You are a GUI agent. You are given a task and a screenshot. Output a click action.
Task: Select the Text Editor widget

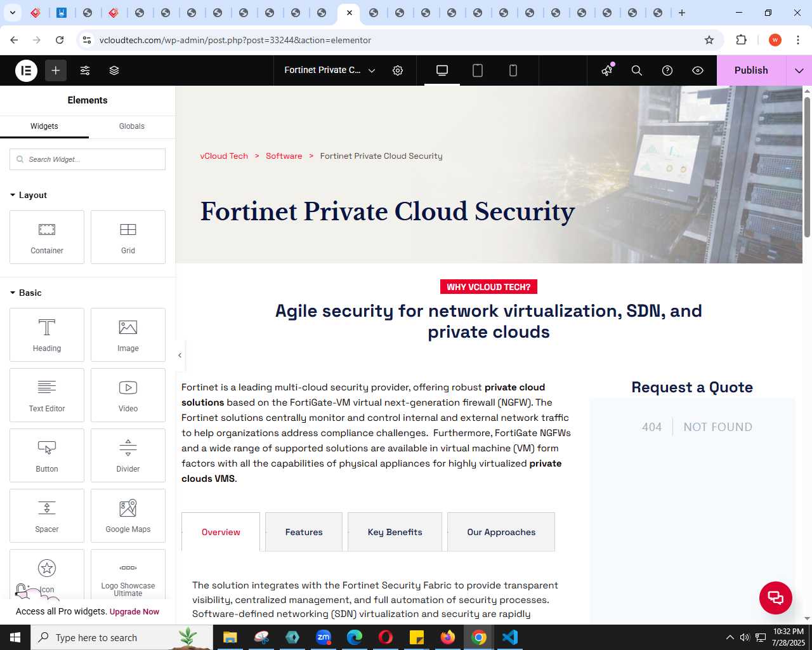click(x=47, y=395)
